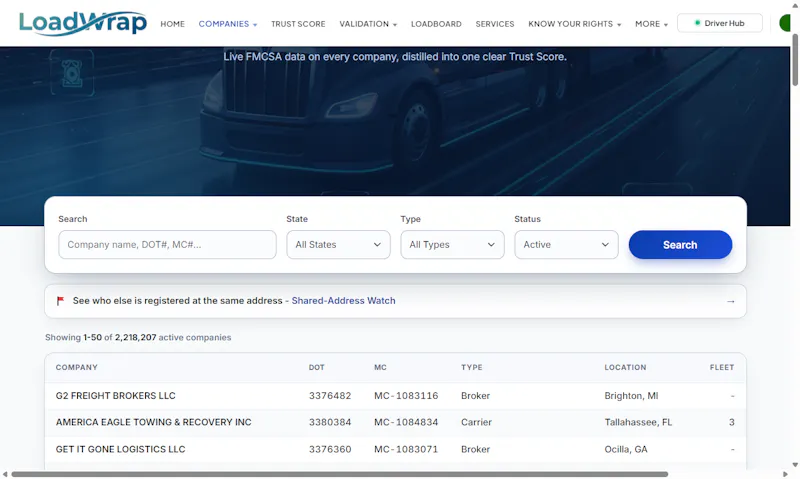The image size is (800, 479).
Task: Click the green user avatar at top right
Action: tap(785, 23)
